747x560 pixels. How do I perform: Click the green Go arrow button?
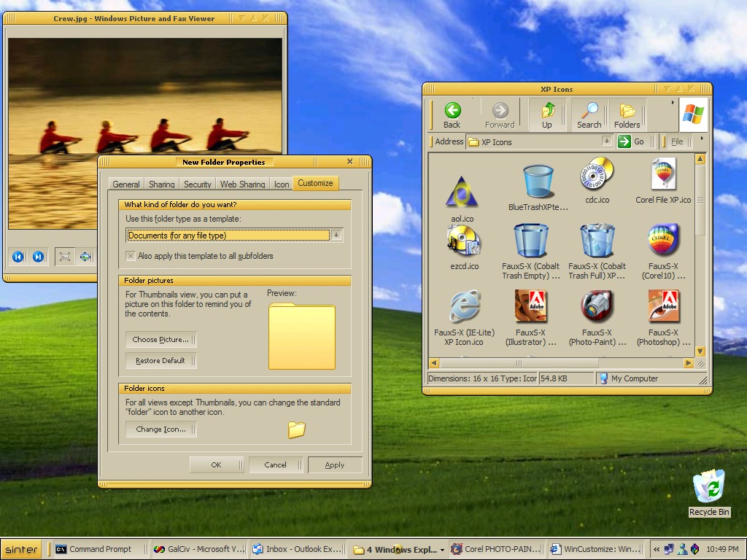click(624, 141)
